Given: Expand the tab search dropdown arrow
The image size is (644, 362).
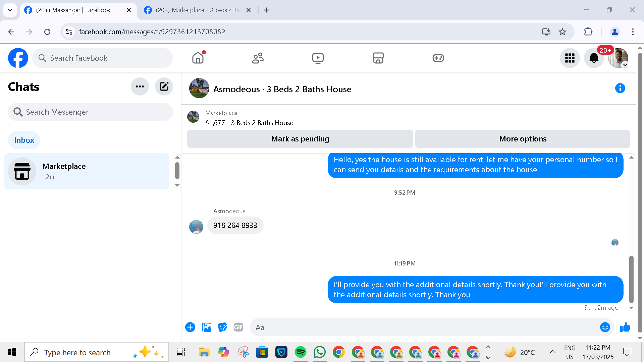Looking at the screenshot, I should pos(10,10).
